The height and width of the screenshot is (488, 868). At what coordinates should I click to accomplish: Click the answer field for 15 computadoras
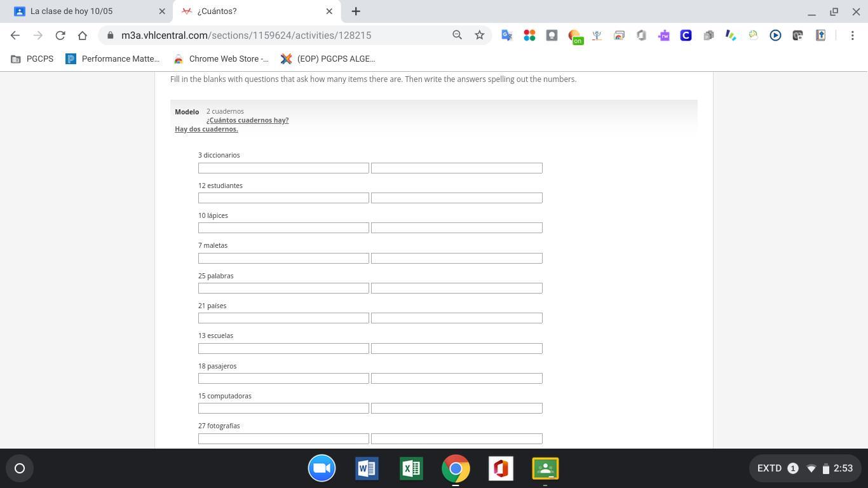point(457,408)
